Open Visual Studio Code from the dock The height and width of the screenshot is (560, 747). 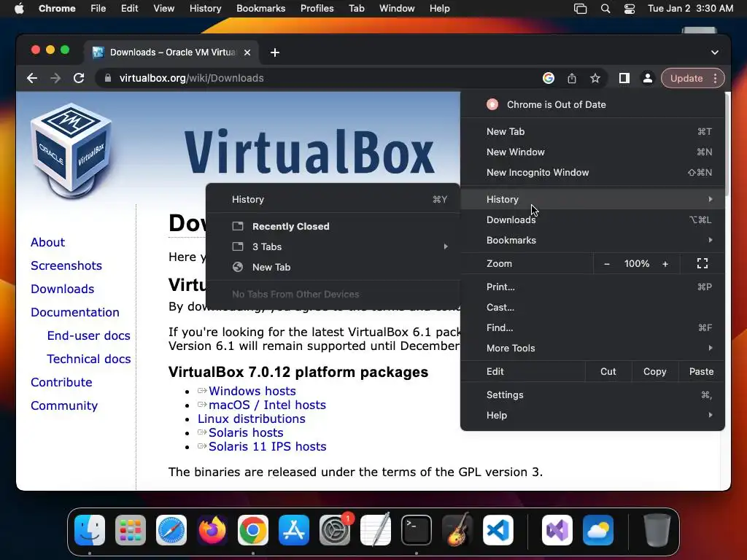498,530
